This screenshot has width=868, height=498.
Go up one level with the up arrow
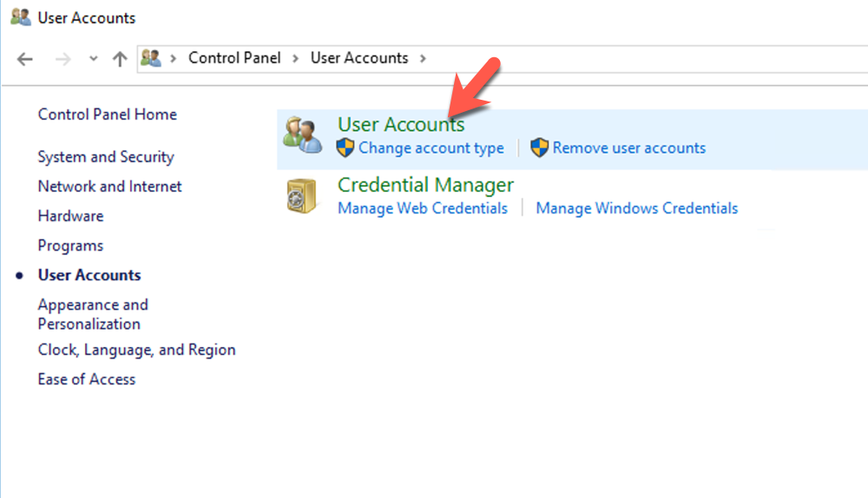[120, 59]
